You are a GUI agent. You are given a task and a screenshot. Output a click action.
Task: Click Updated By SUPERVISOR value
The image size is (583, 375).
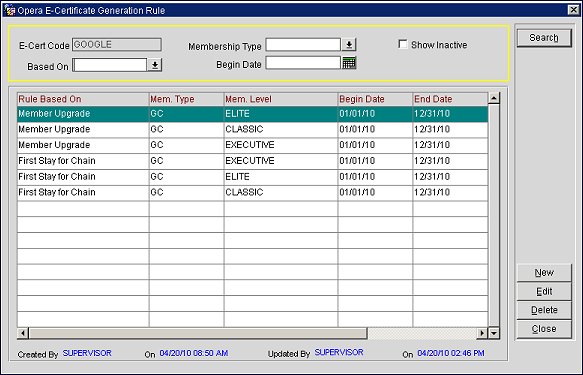(339, 352)
